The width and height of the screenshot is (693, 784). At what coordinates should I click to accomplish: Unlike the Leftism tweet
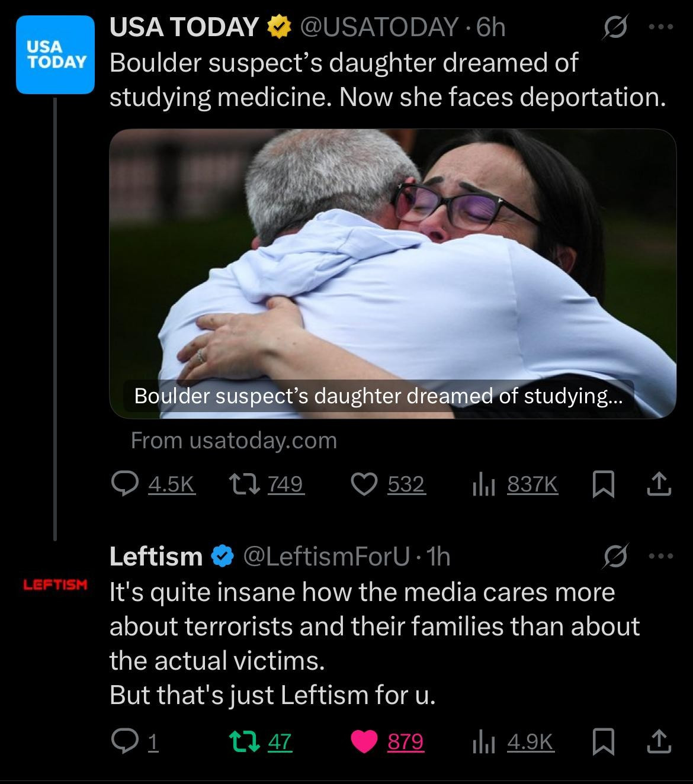click(387, 741)
